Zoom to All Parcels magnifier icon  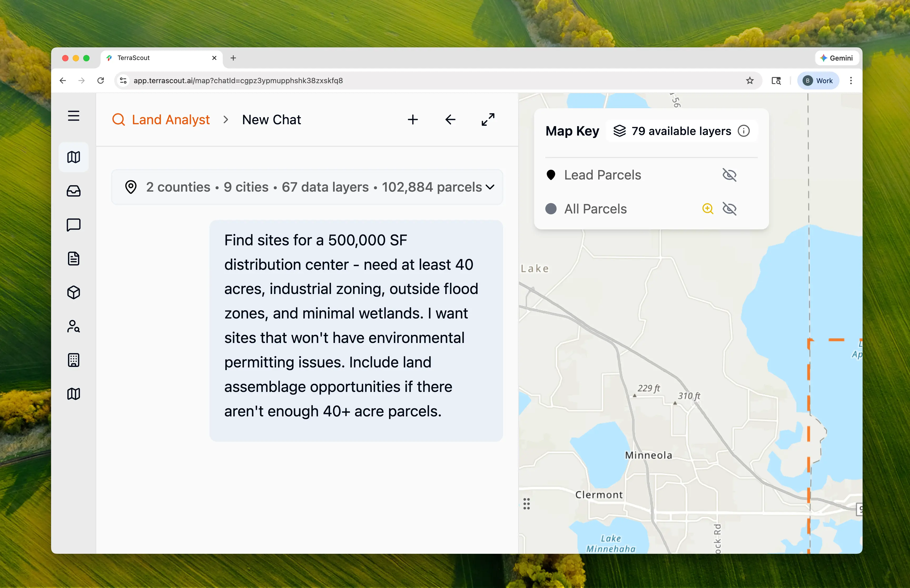(708, 209)
